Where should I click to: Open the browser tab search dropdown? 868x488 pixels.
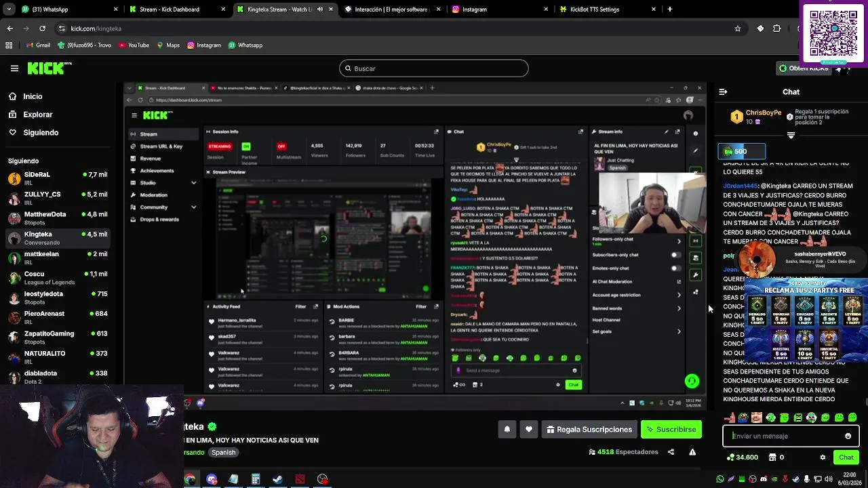pyautogui.click(x=9, y=9)
